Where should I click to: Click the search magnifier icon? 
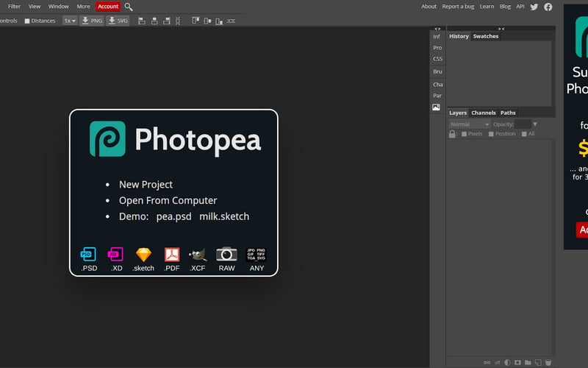point(128,7)
